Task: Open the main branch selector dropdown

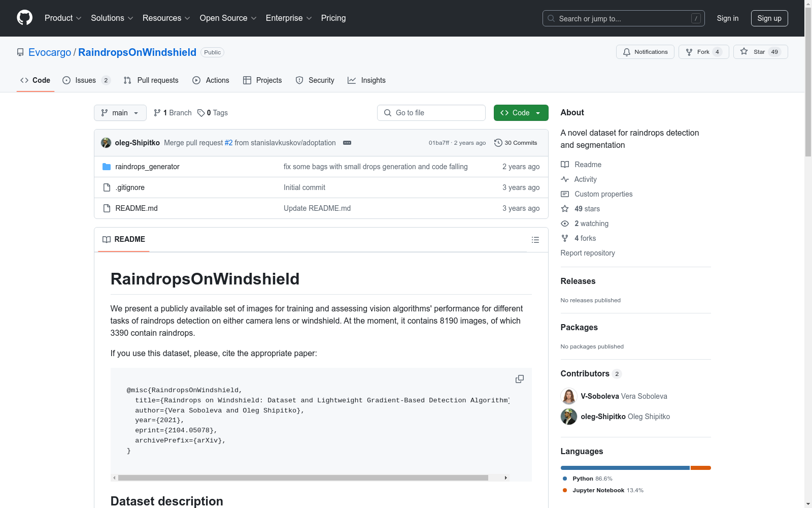Action: pyautogui.click(x=120, y=113)
